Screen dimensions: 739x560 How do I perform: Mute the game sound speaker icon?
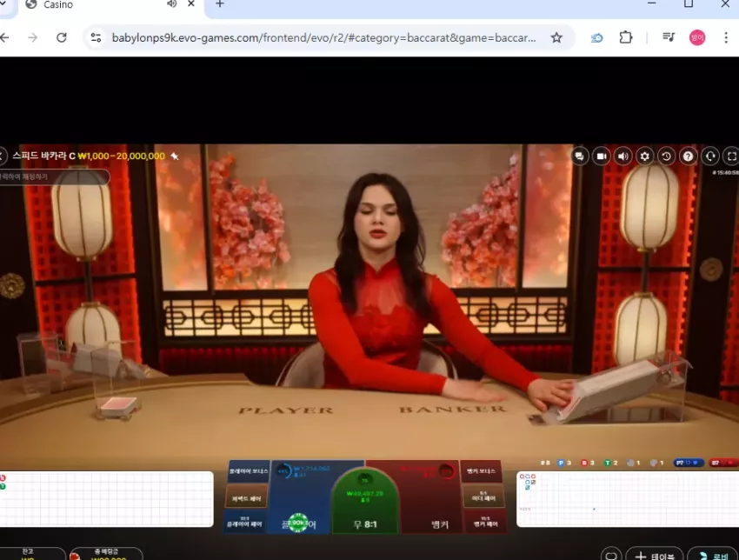click(622, 156)
